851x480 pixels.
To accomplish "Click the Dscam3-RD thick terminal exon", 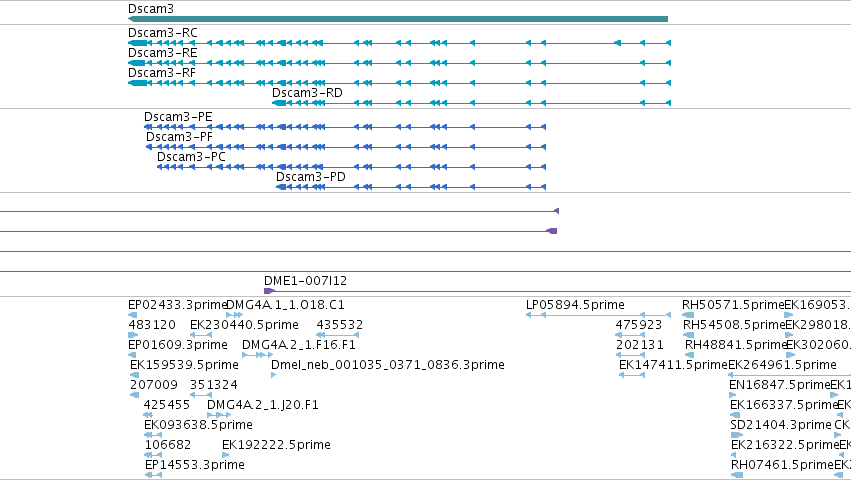I will tap(279, 103).
